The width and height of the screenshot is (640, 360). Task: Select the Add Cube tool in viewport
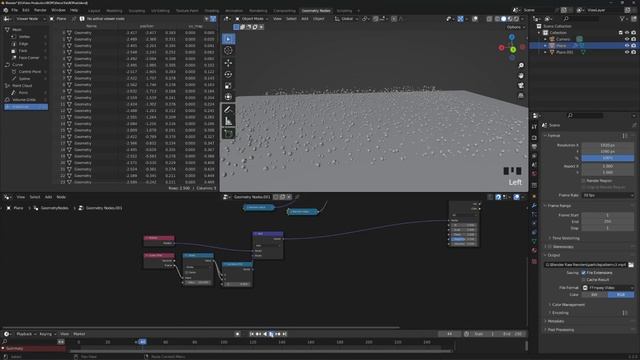pos(228,133)
